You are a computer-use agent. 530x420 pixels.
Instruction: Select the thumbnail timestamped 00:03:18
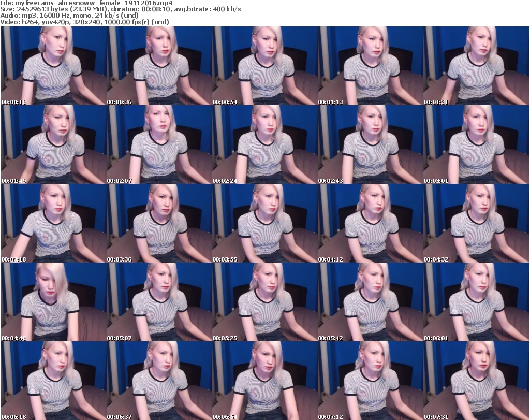(x=54, y=224)
